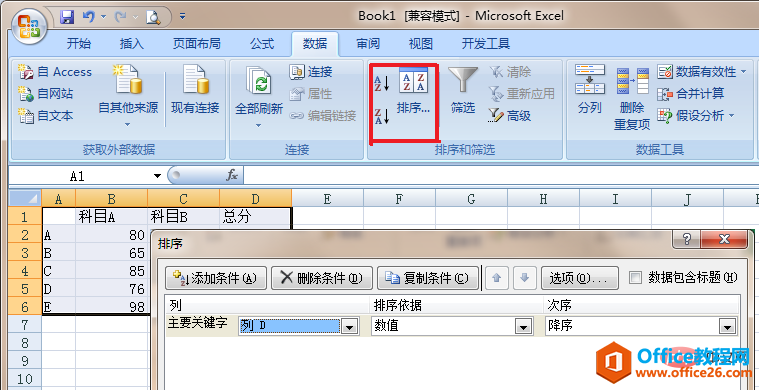
Task: Open 排序依据 dropdown showing 数值
Action: coord(523,327)
